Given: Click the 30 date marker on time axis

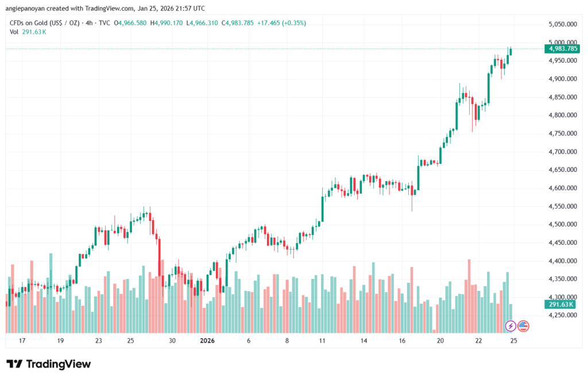Looking at the screenshot, I should (172, 340).
